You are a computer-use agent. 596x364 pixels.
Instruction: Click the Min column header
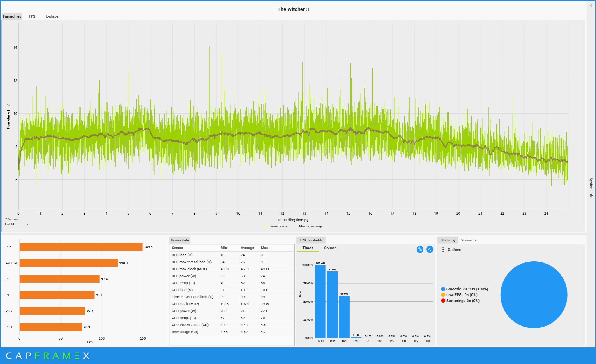224,248
